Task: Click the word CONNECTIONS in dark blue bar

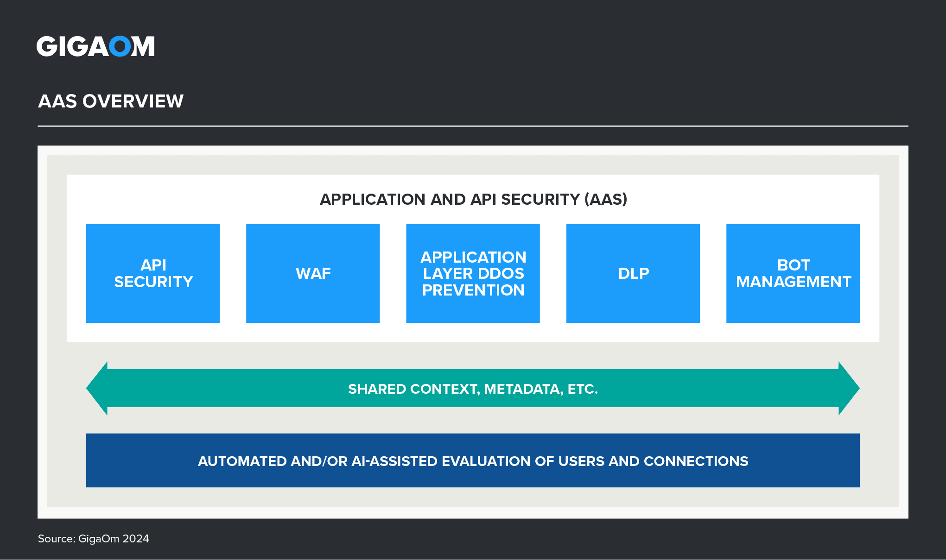Action: click(696, 461)
